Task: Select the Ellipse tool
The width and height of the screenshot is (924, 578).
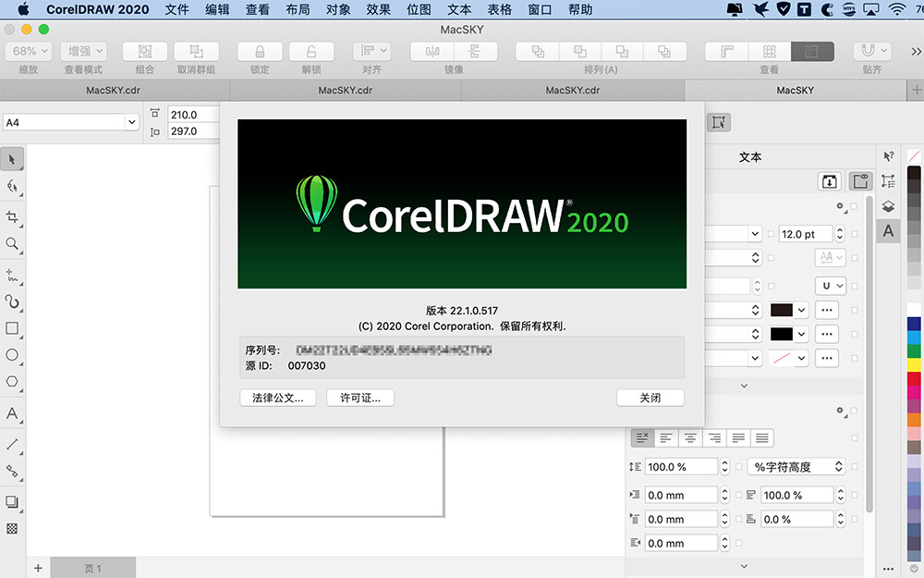Action: pyautogui.click(x=12, y=355)
